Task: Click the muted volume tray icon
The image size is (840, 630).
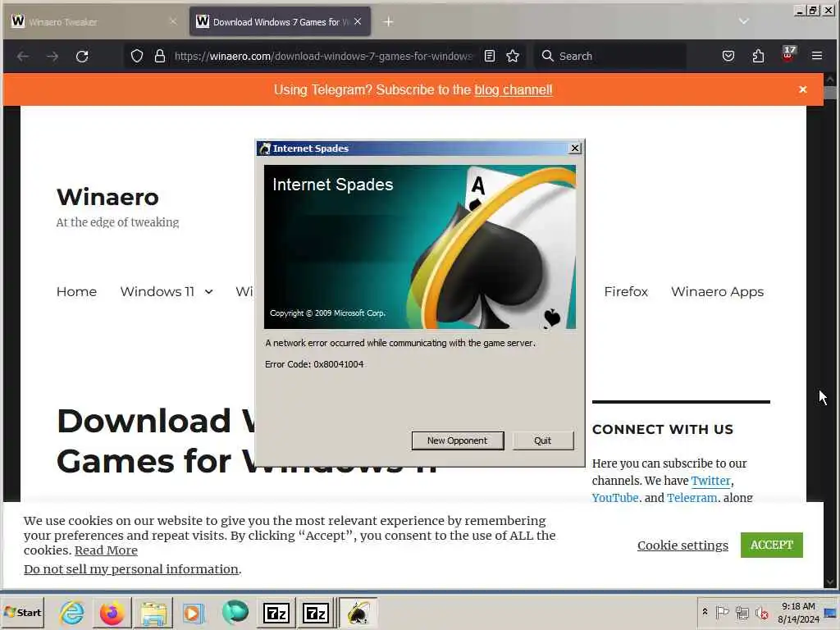Action: click(762, 612)
